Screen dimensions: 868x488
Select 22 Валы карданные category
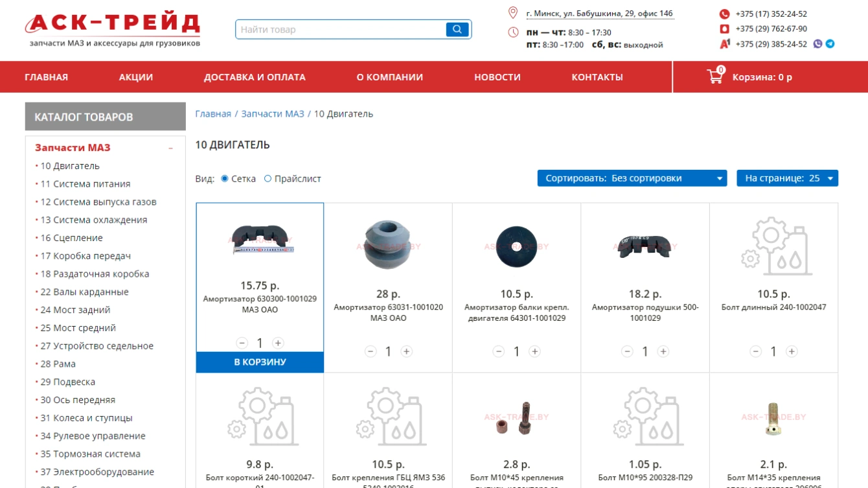[x=84, y=292]
